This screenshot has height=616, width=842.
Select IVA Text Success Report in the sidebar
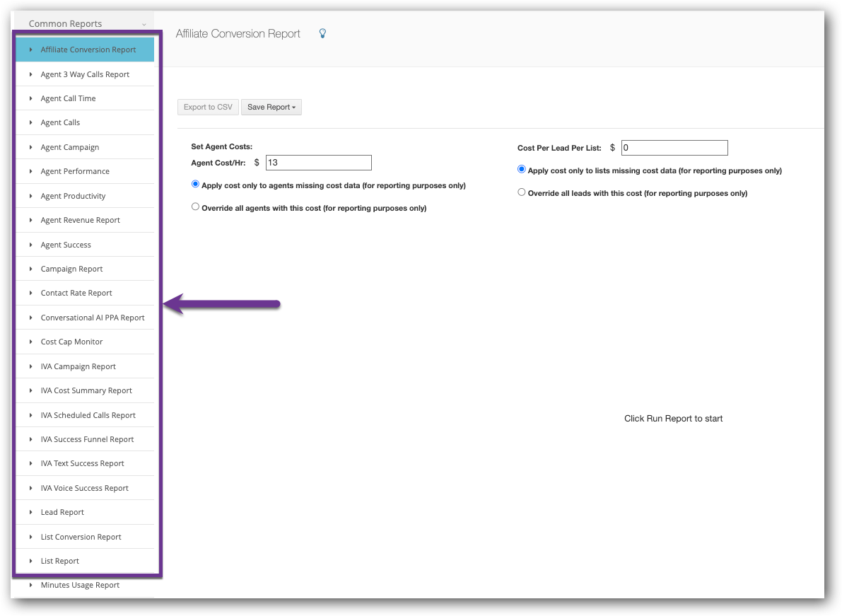pos(85,463)
